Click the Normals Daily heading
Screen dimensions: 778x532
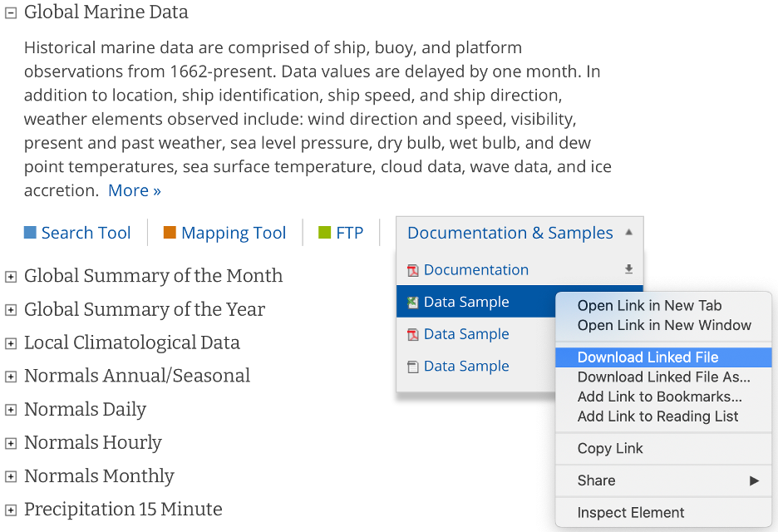point(85,410)
